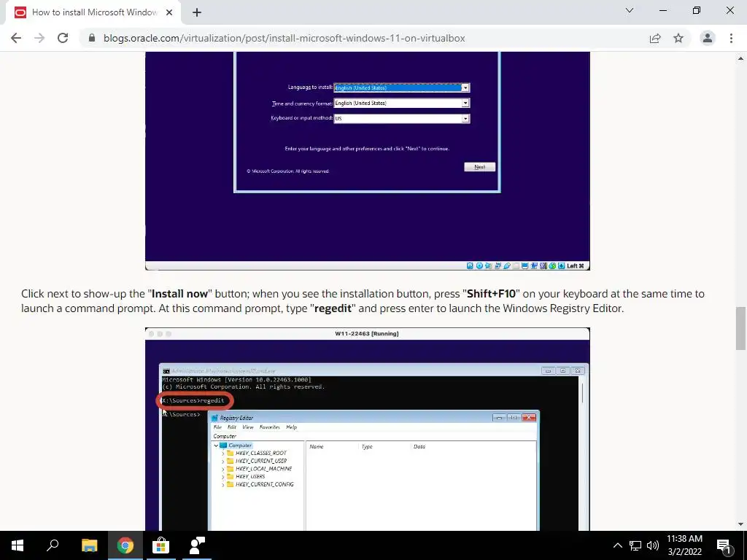The image size is (747, 560).
Task: Click scrollbar down arrow
Action: [x=740, y=524]
